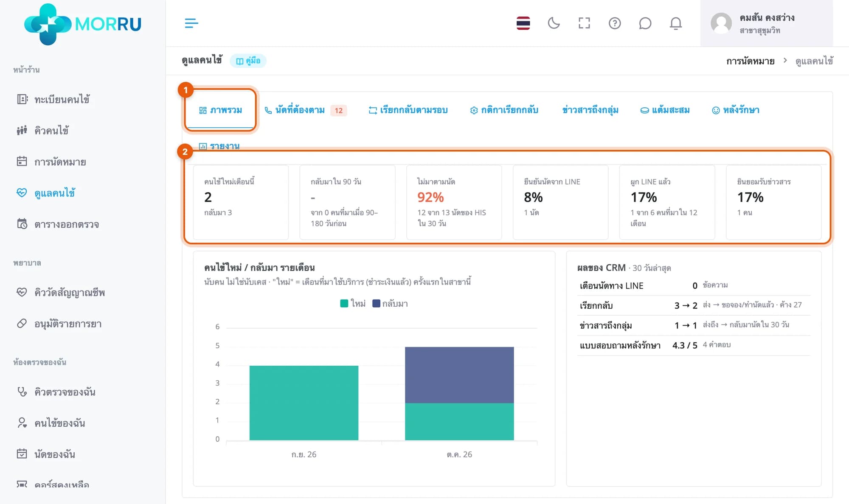This screenshot has height=504, width=849.
Task: Switch to นัดที่ต้องตาม tab
Action: tap(305, 110)
